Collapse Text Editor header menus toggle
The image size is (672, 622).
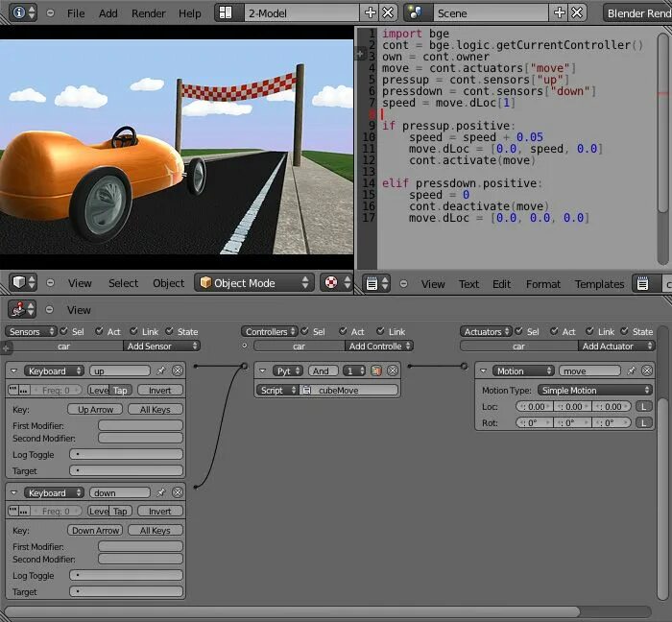point(403,283)
